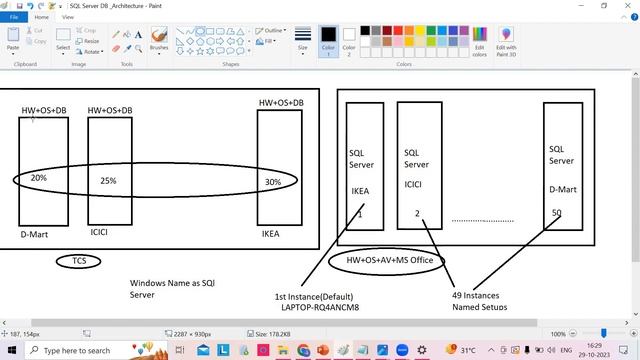Open the shape Fill dropdown

(x=266, y=41)
